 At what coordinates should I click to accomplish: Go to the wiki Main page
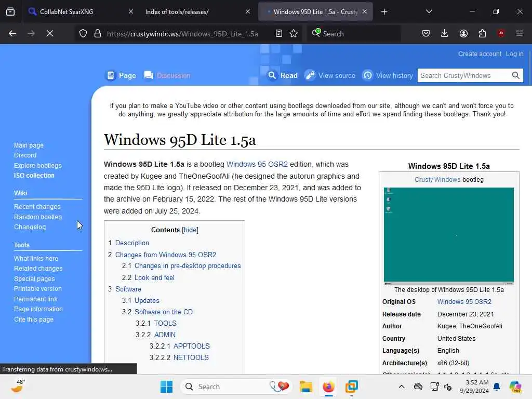29,145
